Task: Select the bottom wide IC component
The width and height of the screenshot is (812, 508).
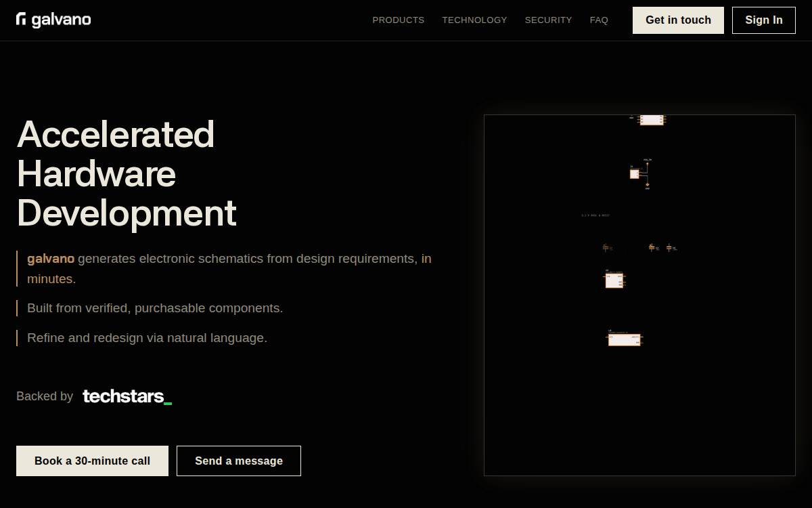Action: 624,339
